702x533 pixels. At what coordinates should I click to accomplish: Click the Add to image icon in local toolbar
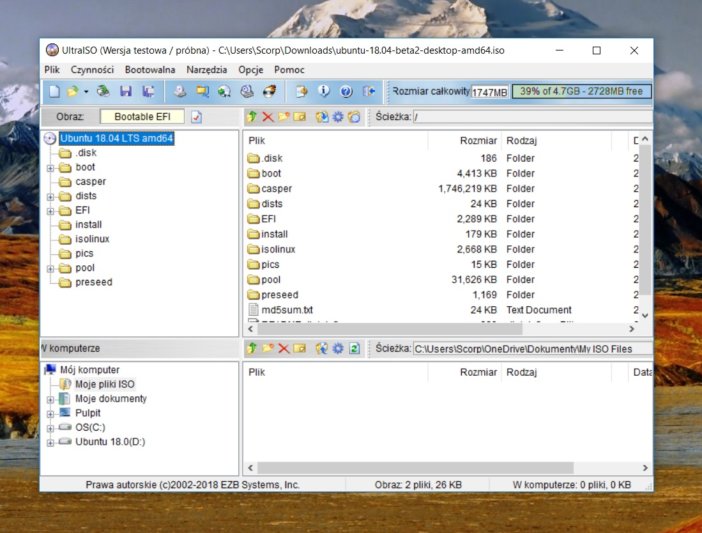321,348
